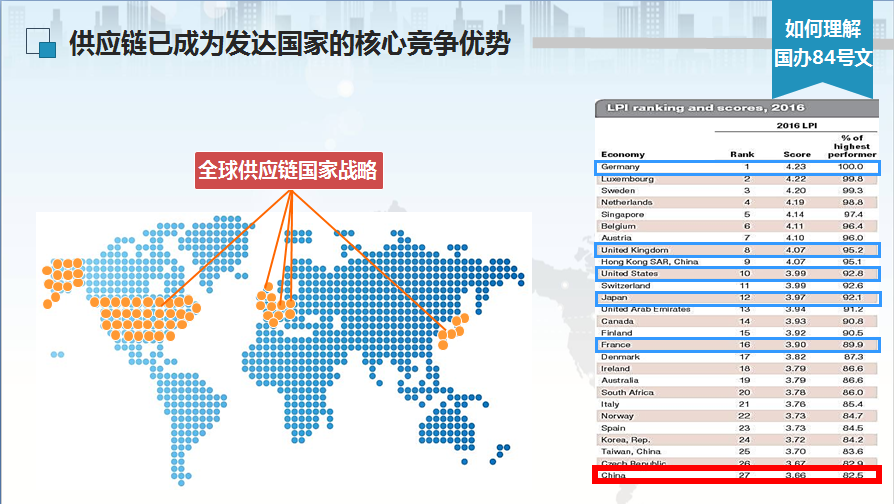
Task: Select the slide title 供应链已成为发达国家的核心竞争优势
Action: [289, 45]
